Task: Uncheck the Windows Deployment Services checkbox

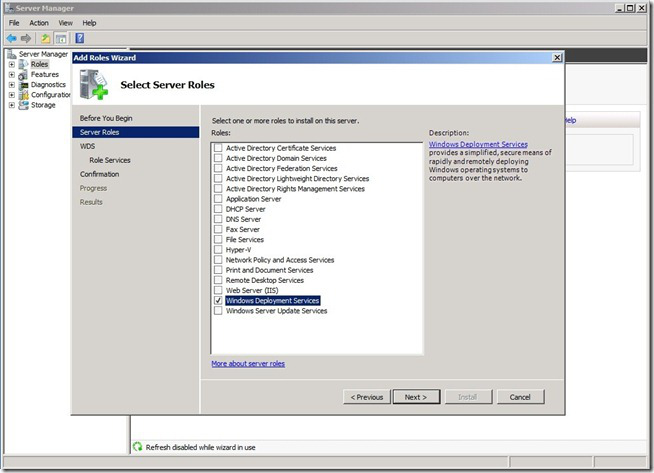Action: pos(218,300)
